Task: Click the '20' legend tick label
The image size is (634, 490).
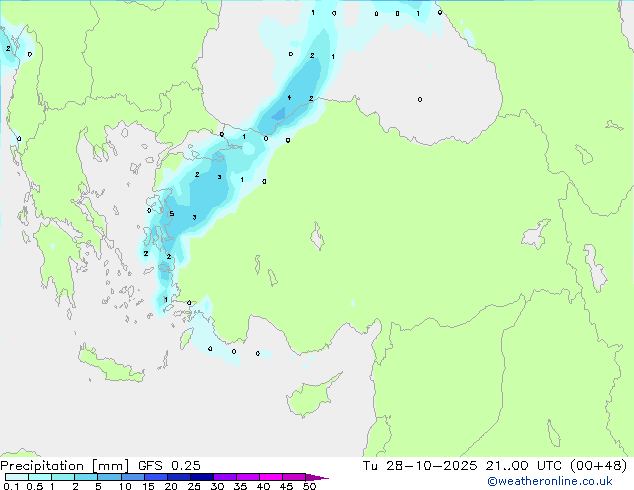Action: click(171, 486)
